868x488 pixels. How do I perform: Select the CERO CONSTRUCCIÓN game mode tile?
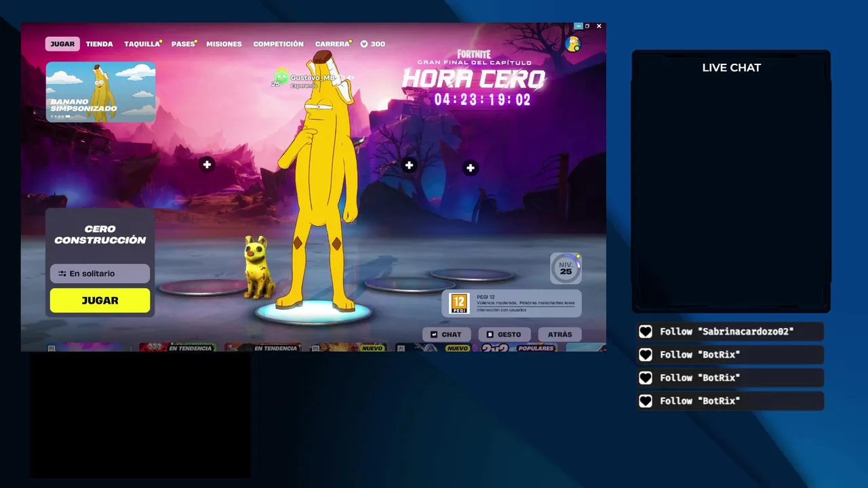pyautogui.click(x=100, y=235)
